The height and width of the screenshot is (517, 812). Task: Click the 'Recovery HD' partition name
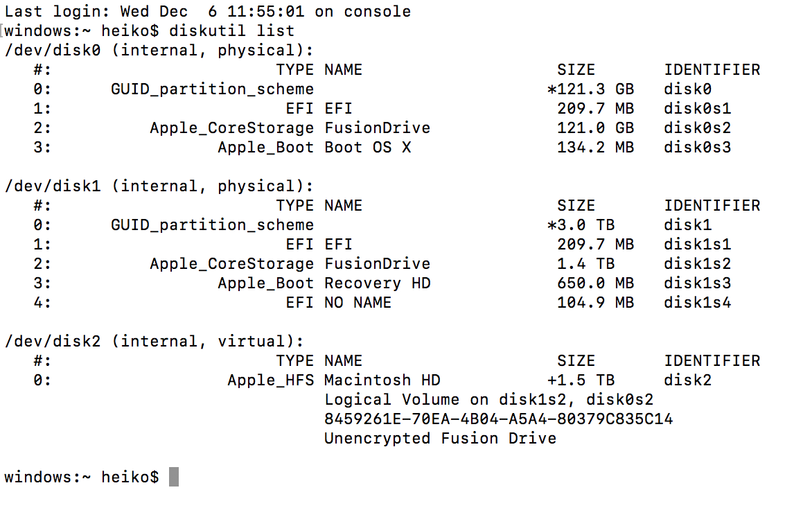click(x=377, y=283)
